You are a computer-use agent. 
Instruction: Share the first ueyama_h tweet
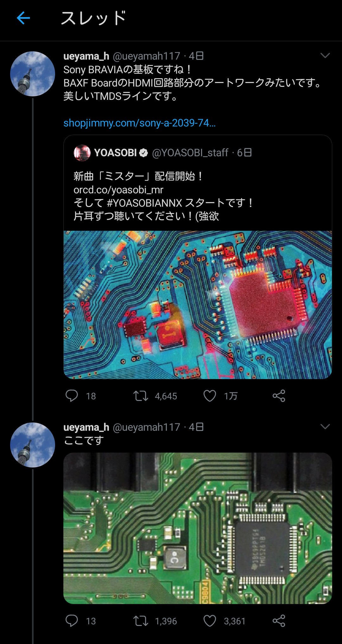(x=279, y=396)
